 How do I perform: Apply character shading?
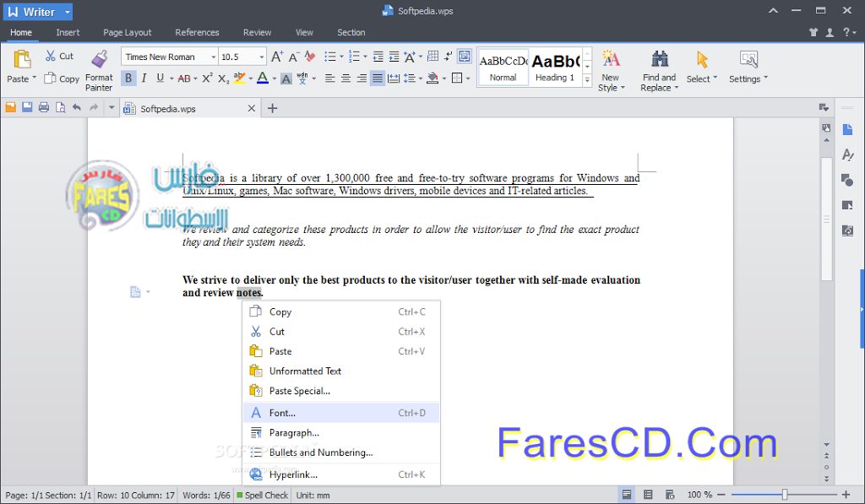click(x=286, y=79)
